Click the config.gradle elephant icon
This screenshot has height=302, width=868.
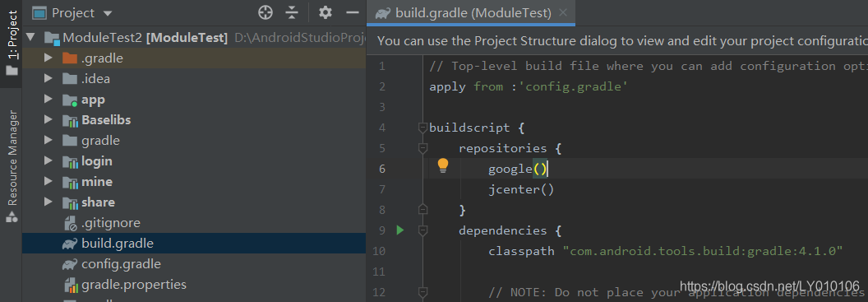point(70,264)
